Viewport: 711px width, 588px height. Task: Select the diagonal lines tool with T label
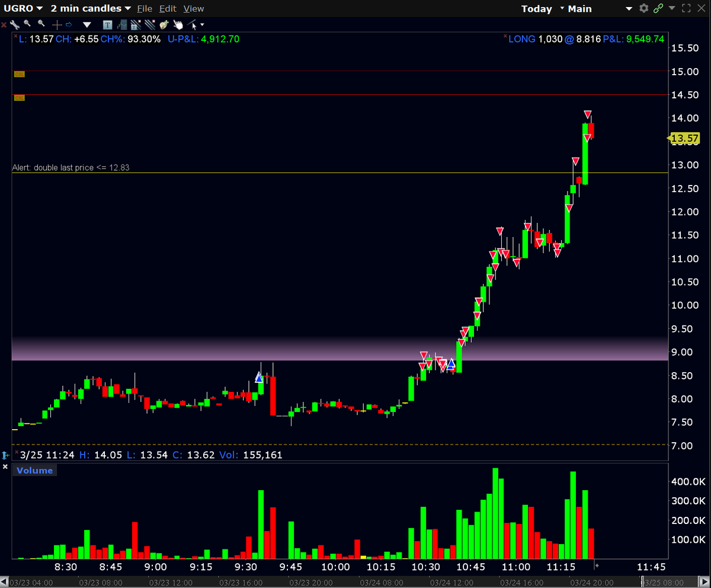click(136, 24)
